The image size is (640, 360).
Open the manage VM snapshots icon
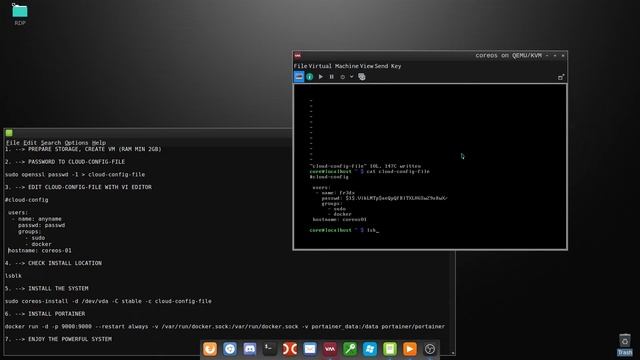tap(362, 77)
